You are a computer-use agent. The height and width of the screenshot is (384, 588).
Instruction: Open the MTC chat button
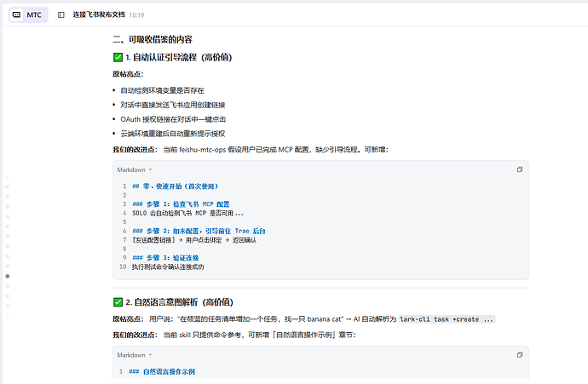(x=28, y=15)
